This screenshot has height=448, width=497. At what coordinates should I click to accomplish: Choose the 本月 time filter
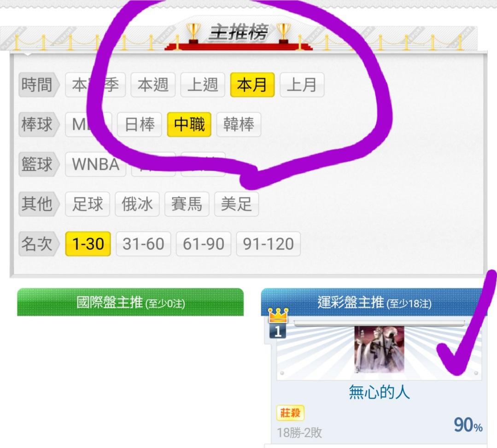[252, 85]
